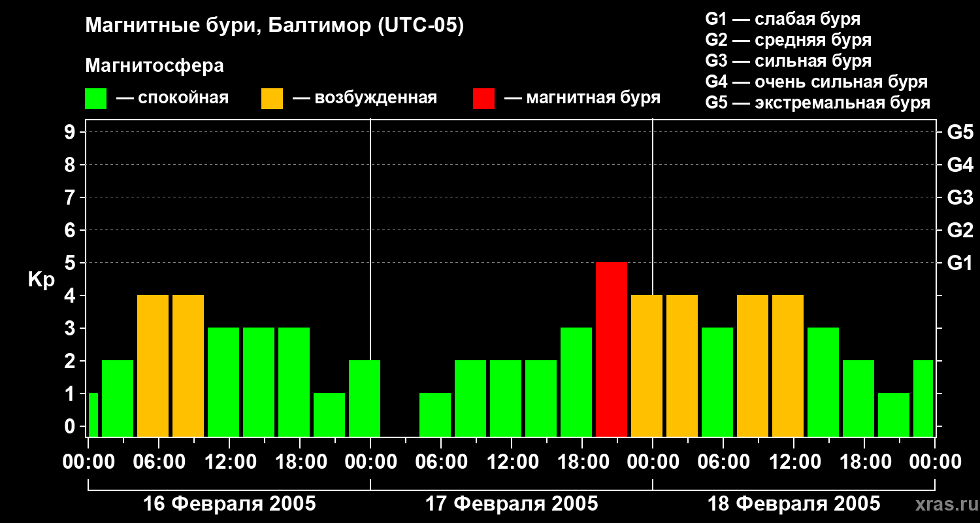Click the orange legend square for возбужденная
980x523 pixels.
coord(272,99)
